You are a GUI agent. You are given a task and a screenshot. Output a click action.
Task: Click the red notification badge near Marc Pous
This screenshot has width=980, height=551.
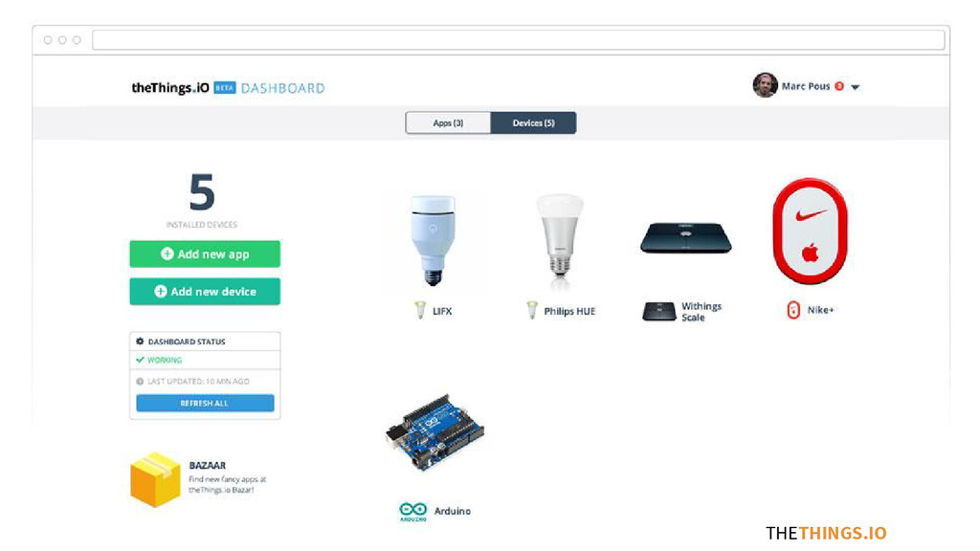(839, 86)
